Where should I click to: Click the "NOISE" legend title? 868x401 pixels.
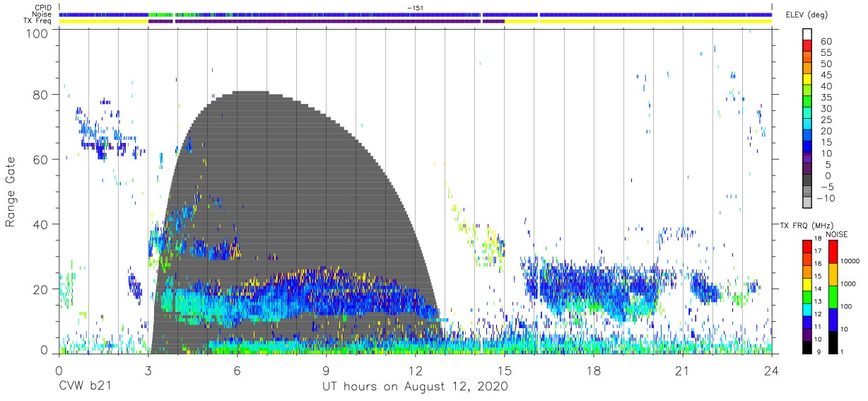(836, 234)
